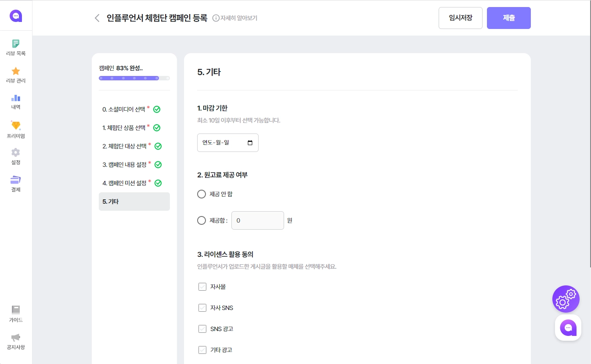Open 리뷰 목록 from the sidebar
Screen dimensions: 591x364
pyautogui.click(x=16, y=47)
